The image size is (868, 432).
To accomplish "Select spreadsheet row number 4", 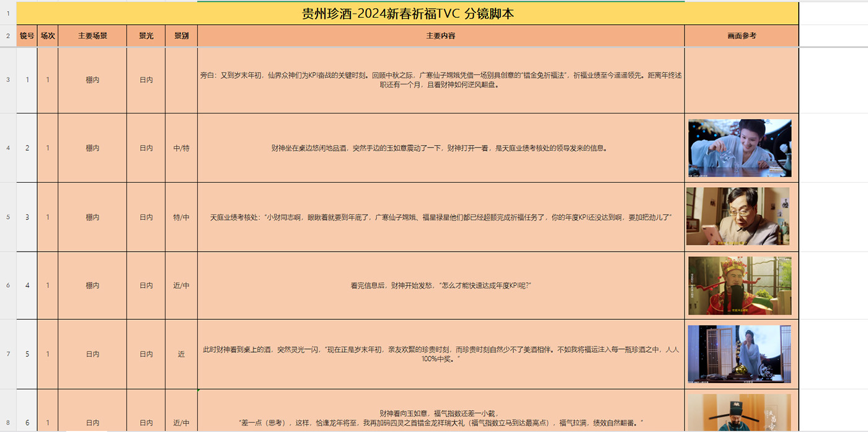I will click(8, 148).
